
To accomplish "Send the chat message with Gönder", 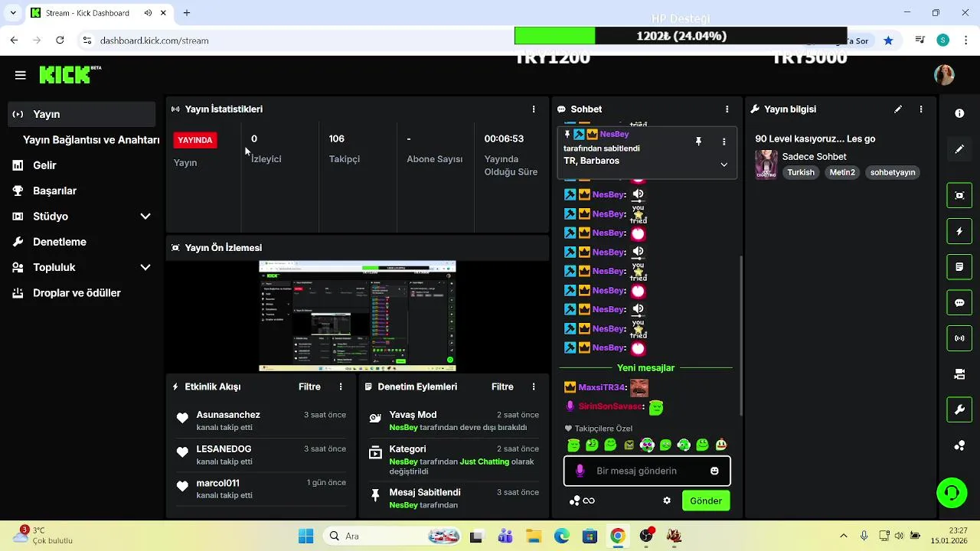I will tap(706, 501).
